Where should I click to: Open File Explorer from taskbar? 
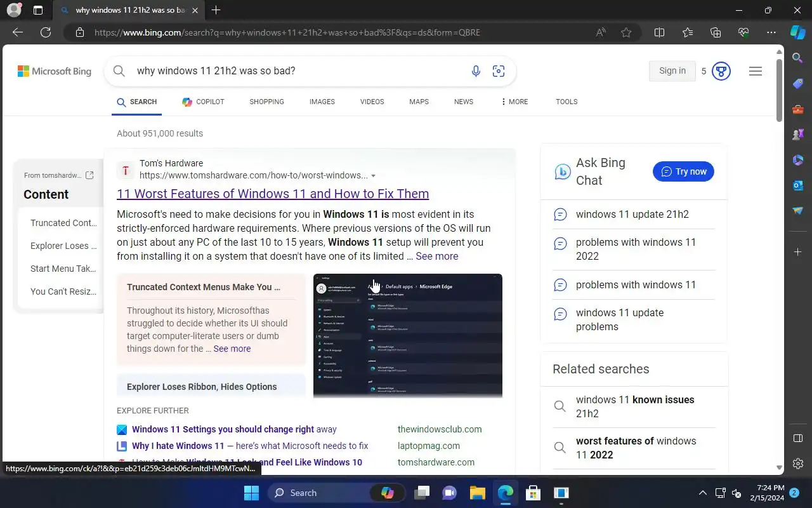(x=477, y=493)
